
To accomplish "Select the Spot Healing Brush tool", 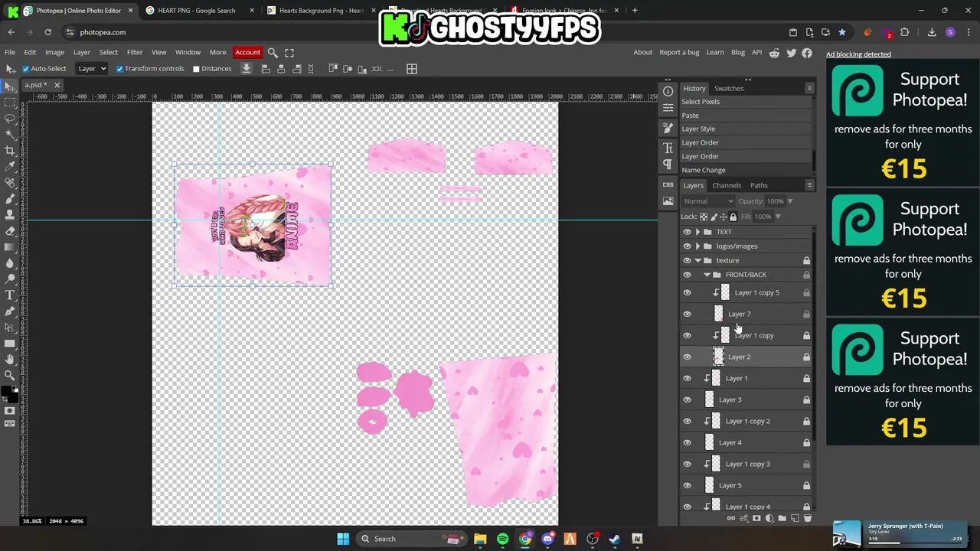I will coord(10,183).
